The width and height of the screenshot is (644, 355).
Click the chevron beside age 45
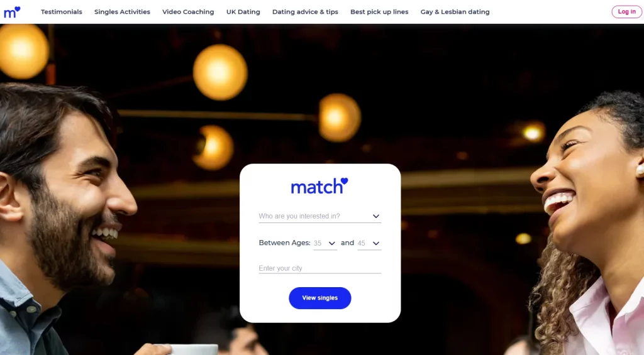pos(376,243)
